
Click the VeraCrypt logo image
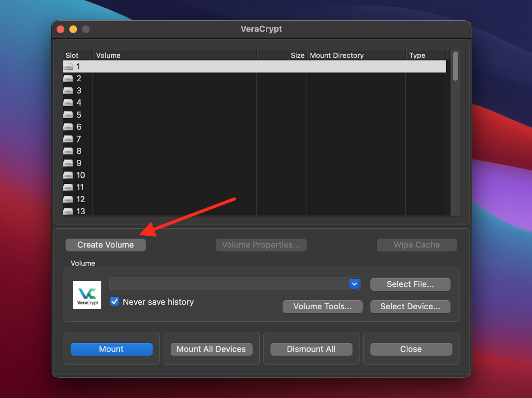87,295
